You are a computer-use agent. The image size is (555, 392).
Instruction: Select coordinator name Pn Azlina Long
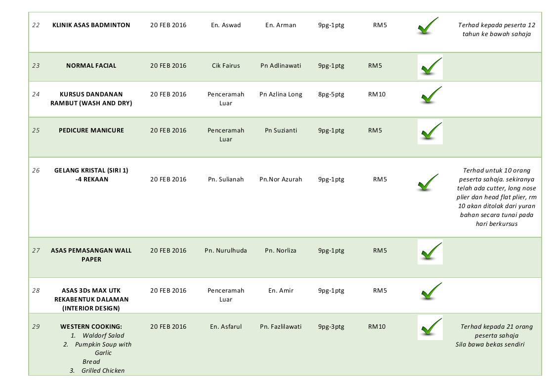(281, 94)
